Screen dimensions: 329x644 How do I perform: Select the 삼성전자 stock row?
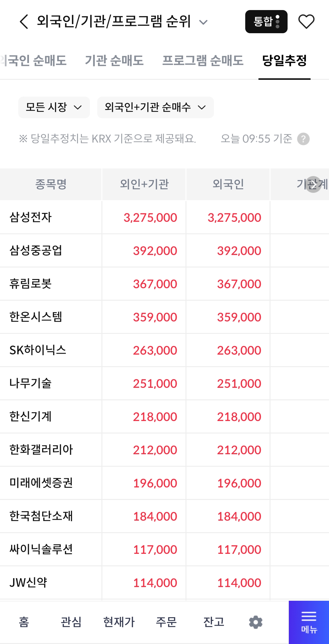[x=164, y=218]
